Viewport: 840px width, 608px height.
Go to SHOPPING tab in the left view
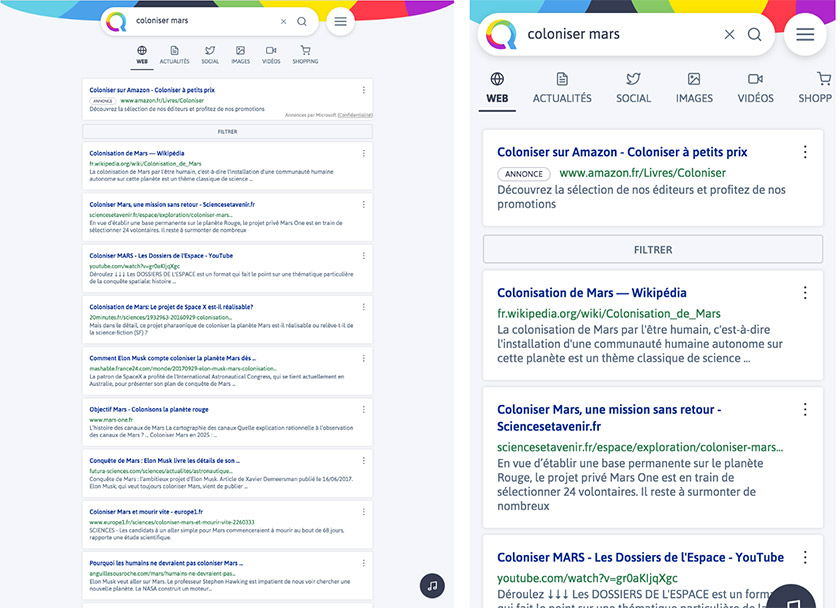305,55
